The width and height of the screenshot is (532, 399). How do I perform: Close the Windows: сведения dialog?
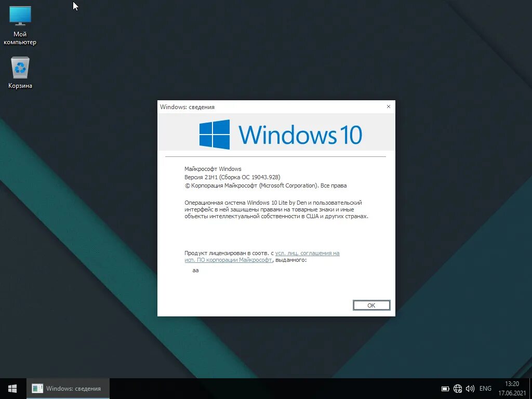click(x=388, y=107)
